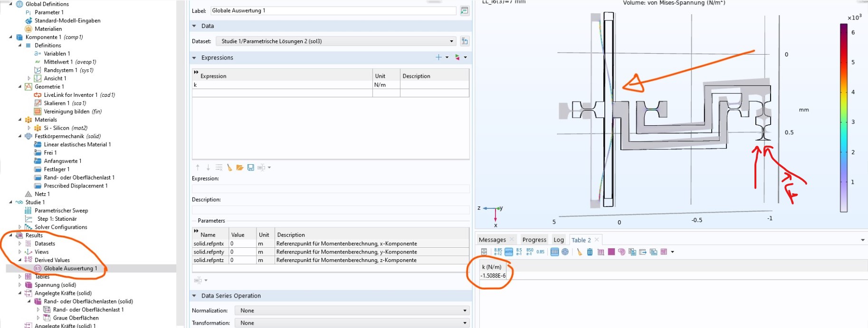This screenshot has height=328, width=868.
Task: Click the Label text field
Action: tap(333, 10)
